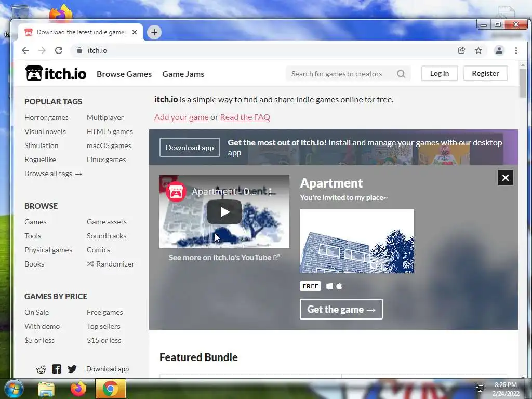Click the Download app banner button
532x399 pixels.
pyautogui.click(x=190, y=147)
